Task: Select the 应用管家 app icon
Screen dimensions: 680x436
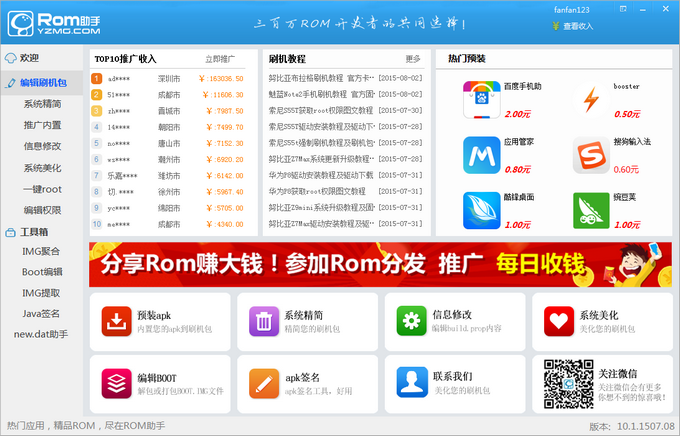Action: click(x=482, y=155)
